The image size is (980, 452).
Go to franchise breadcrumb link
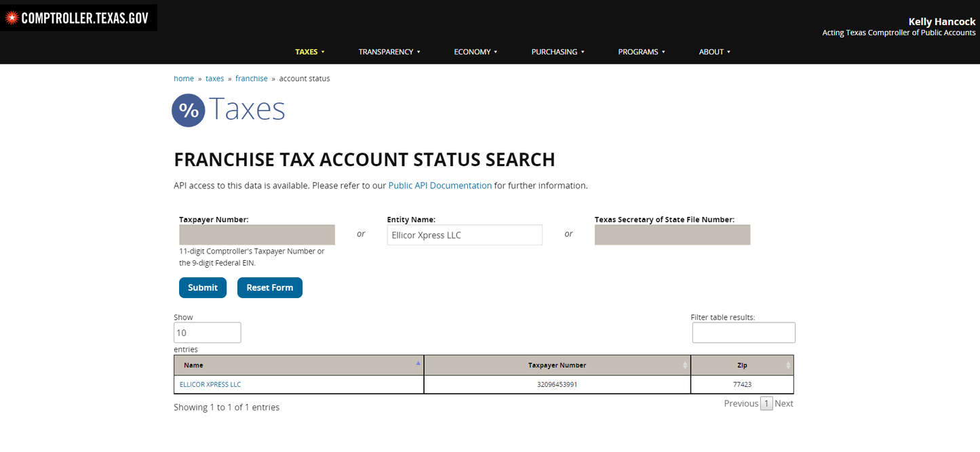tap(252, 79)
